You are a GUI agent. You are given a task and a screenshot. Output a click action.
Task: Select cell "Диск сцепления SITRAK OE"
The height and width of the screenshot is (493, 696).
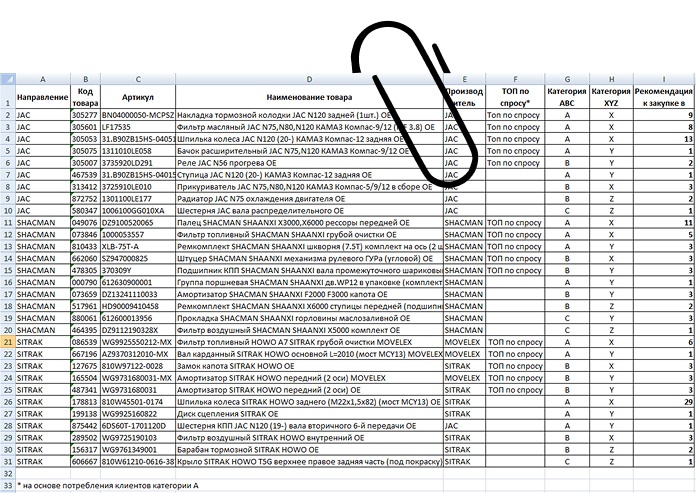pyautogui.click(x=309, y=414)
